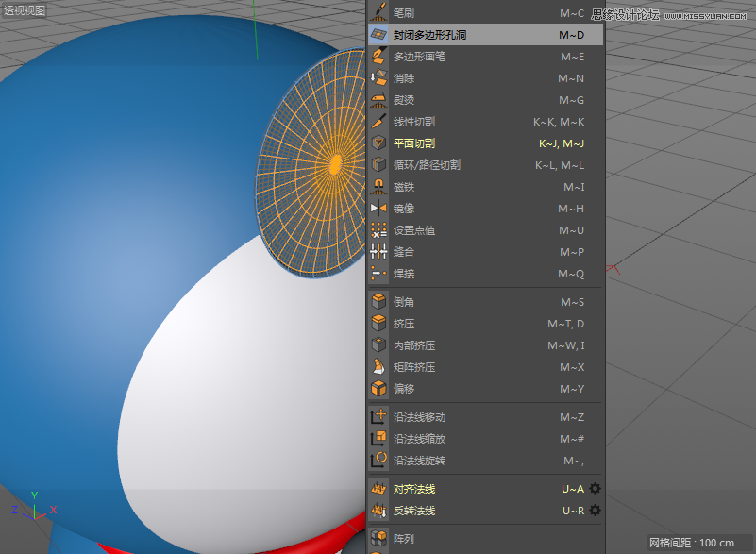Open settings gear for Reverse Normals
The height and width of the screenshot is (554, 756).
[x=595, y=511]
